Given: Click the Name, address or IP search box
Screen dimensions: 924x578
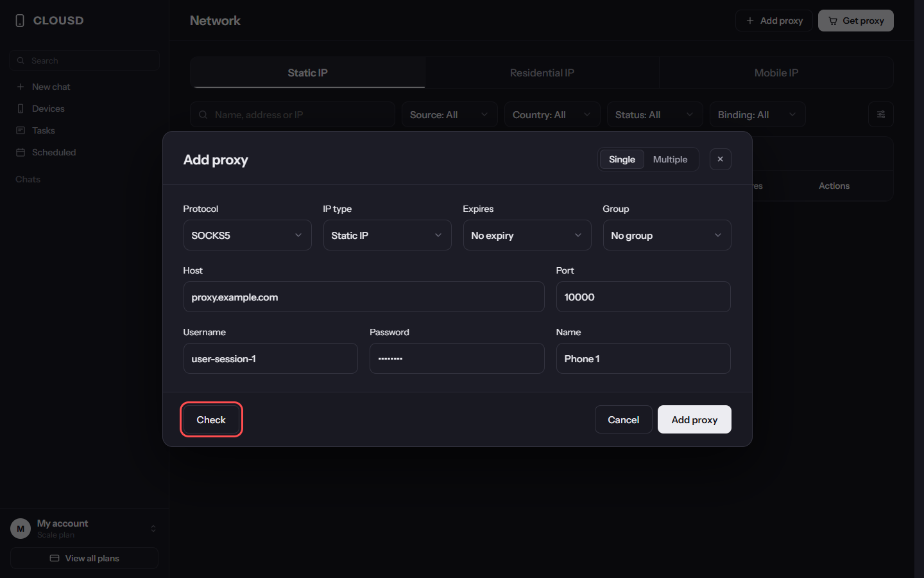Looking at the screenshot, I should pos(293,114).
